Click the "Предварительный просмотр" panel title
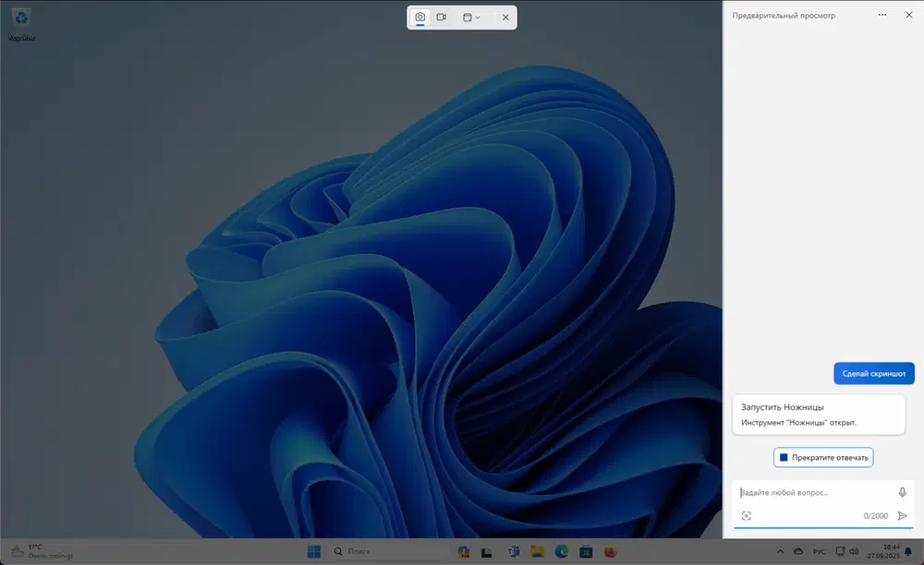924x565 pixels. 784,16
